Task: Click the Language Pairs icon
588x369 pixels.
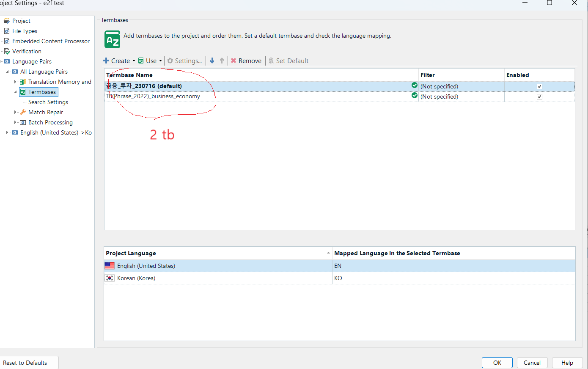Action: tap(7, 61)
